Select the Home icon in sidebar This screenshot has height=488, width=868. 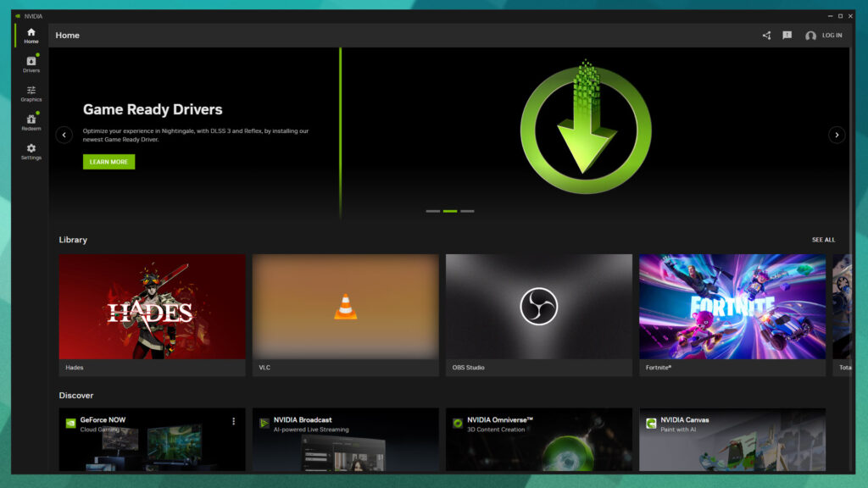[31, 36]
